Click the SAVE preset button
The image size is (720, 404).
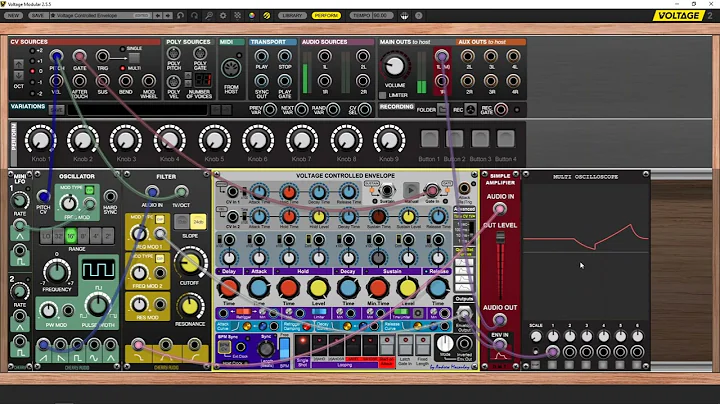(37, 15)
